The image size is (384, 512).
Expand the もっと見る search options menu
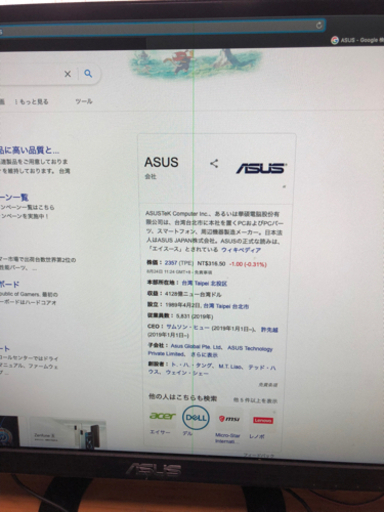click(x=32, y=102)
